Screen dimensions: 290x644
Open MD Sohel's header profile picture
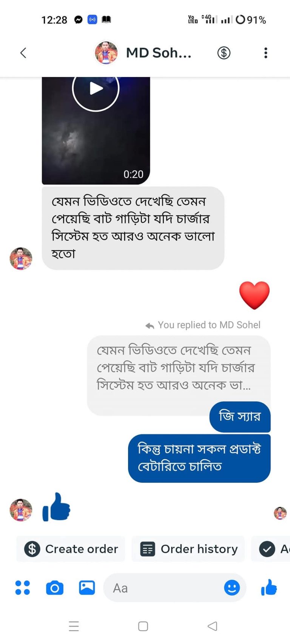(x=106, y=53)
